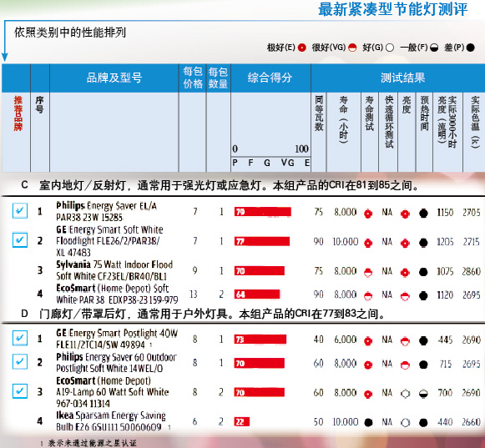Click the 一般(F) half-black legend icon

point(434,48)
